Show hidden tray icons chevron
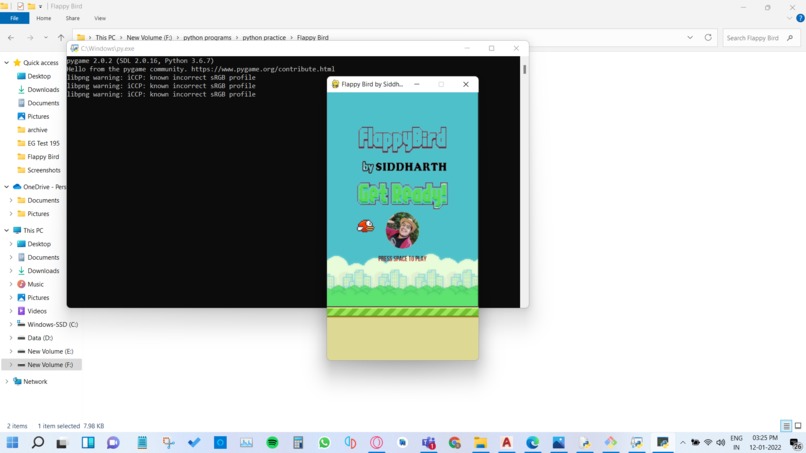 click(683, 442)
